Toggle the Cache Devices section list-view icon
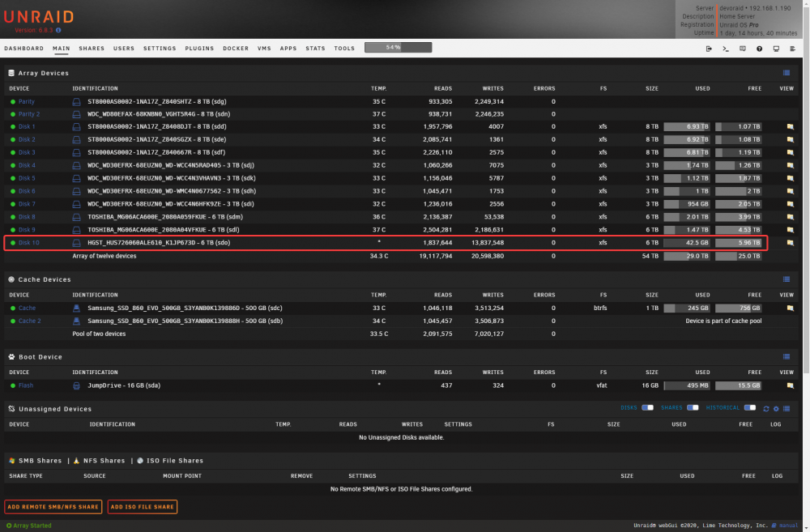The image size is (810, 532). pyautogui.click(x=787, y=279)
